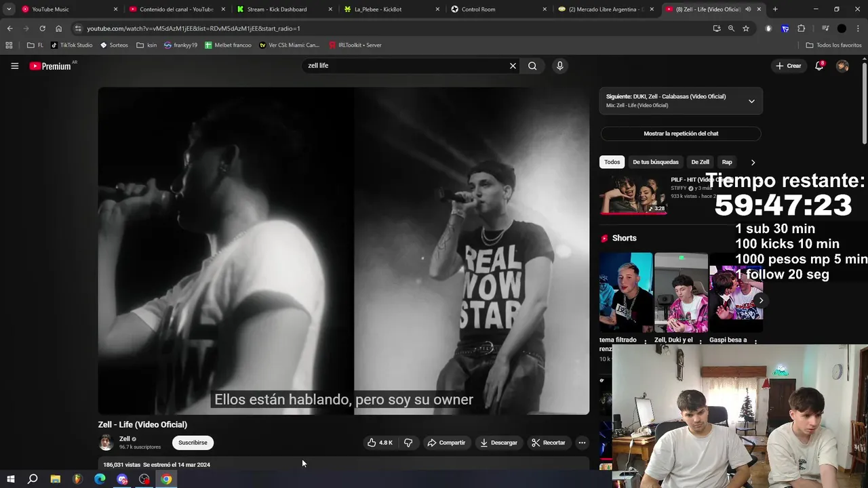Open Chrome apps grid in bookmarks bar
868x488 pixels.
point(9,45)
